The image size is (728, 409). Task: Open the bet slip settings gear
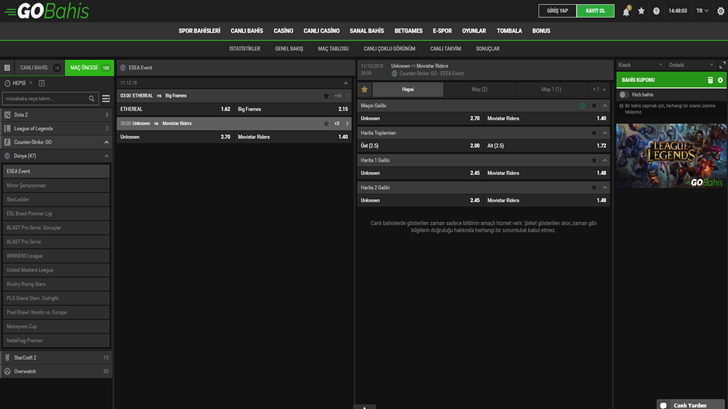[x=720, y=80]
